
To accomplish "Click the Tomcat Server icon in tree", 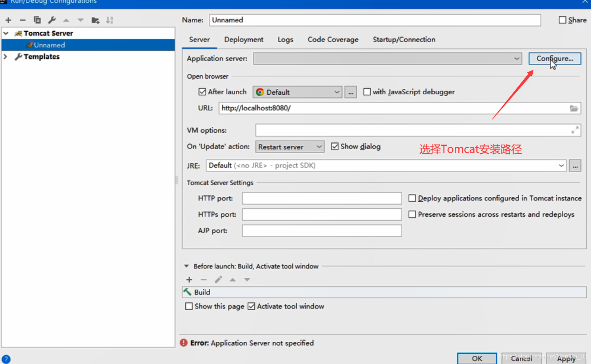I will coord(18,33).
